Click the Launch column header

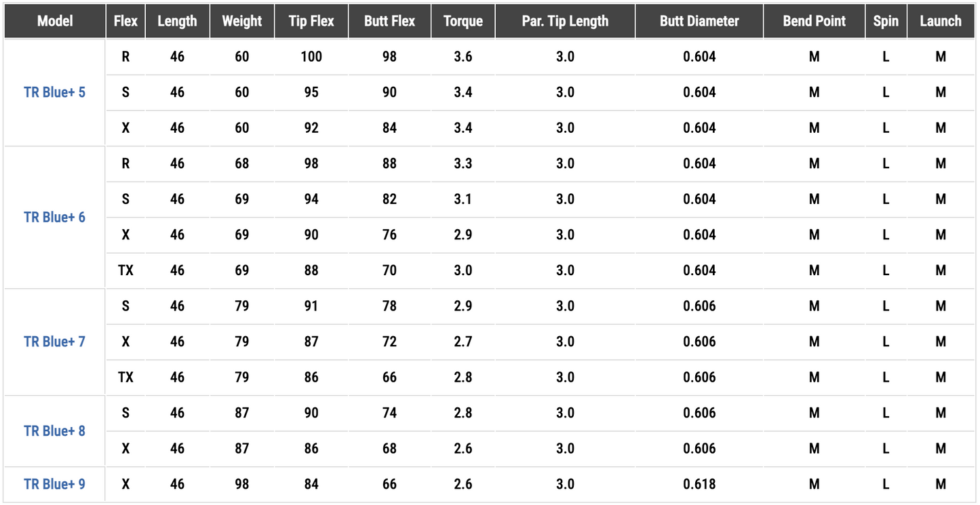[x=941, y=21]
